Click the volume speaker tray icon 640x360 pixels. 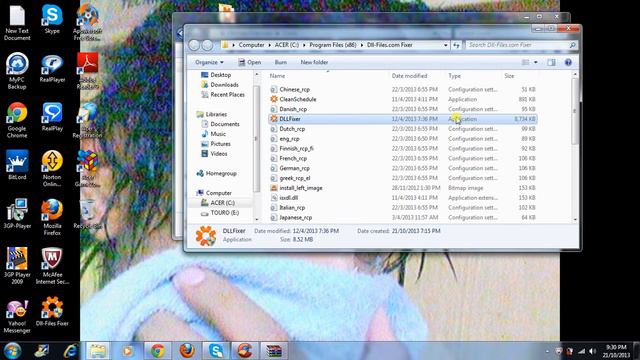tap(593, 351)
